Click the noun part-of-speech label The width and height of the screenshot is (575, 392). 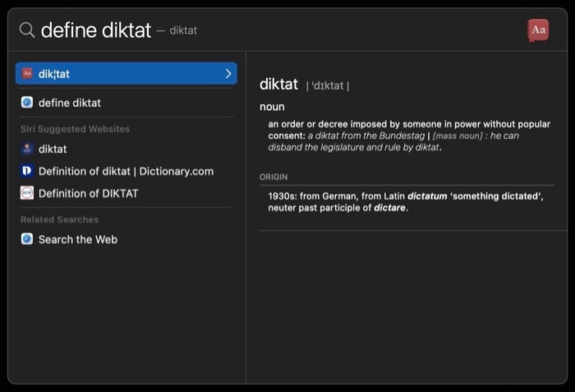(272, 107)
